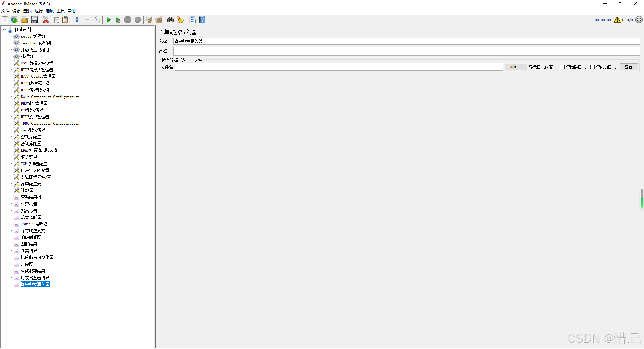The image size is (644, 349).
Task: Clear all results with double broom icon
Action: 159,20
